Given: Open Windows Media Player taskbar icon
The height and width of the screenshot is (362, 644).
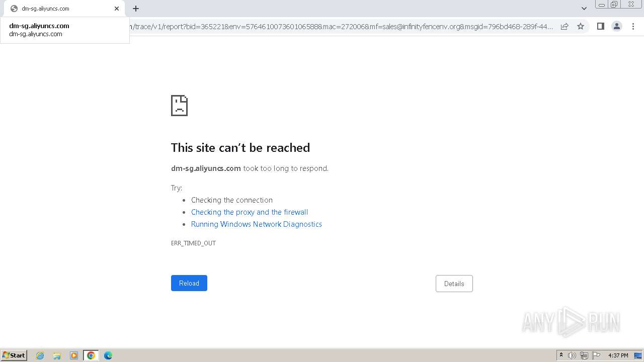Looking at the screenshot, I should tap(74, 355).
